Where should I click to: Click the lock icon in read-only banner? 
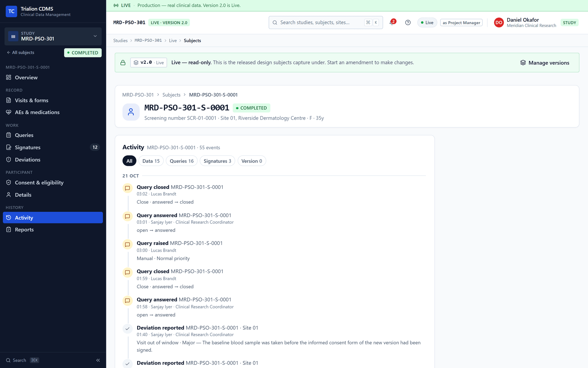(123, 63)
